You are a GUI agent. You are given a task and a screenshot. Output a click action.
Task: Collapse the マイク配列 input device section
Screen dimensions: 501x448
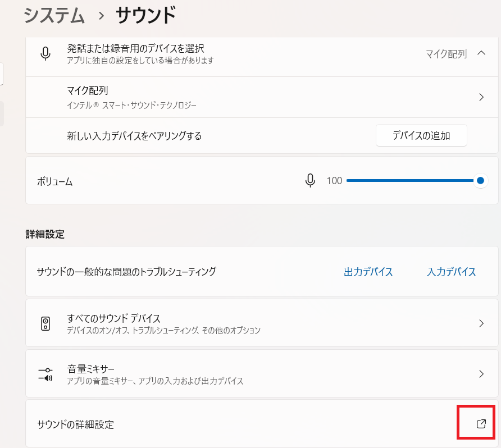point(481,53)
